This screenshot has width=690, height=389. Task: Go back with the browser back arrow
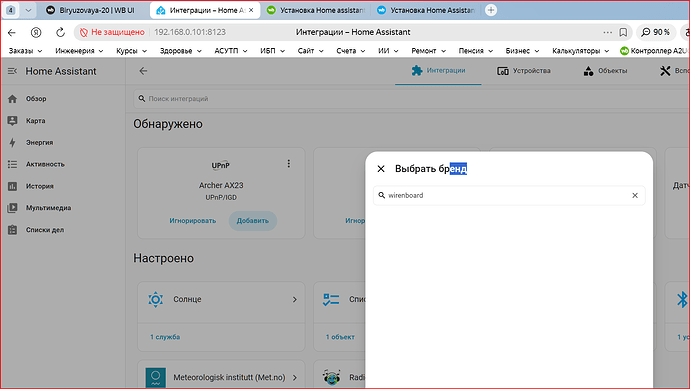click(12, 32)
